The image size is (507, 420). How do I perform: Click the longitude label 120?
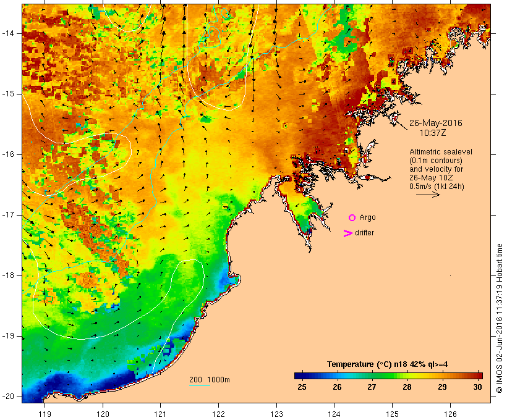tap(103, 414)
